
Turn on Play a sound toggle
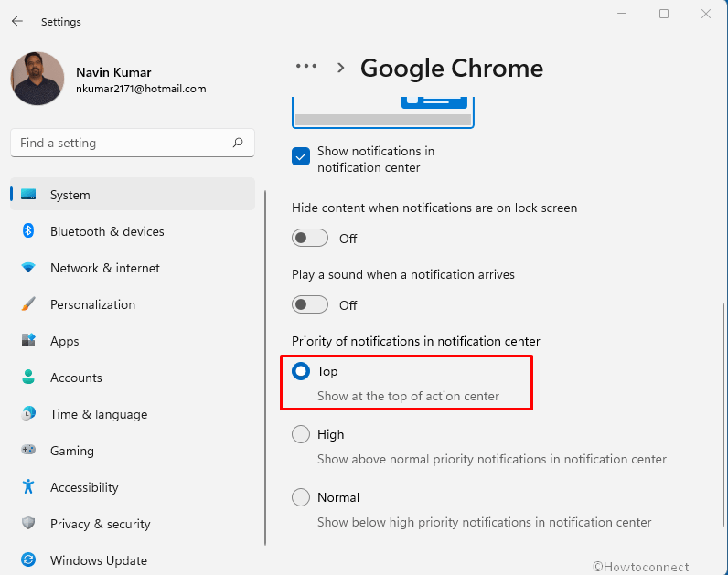pos(310,305)
